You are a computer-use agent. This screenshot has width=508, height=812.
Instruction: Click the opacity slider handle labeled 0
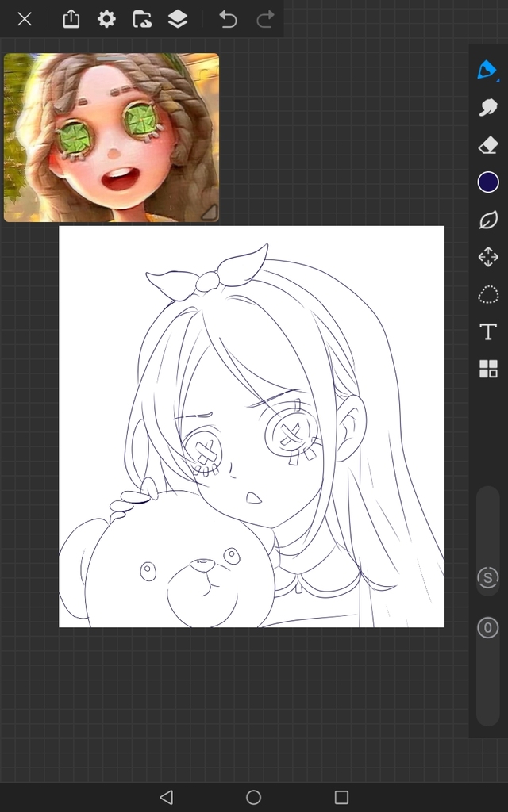[487, 628]
